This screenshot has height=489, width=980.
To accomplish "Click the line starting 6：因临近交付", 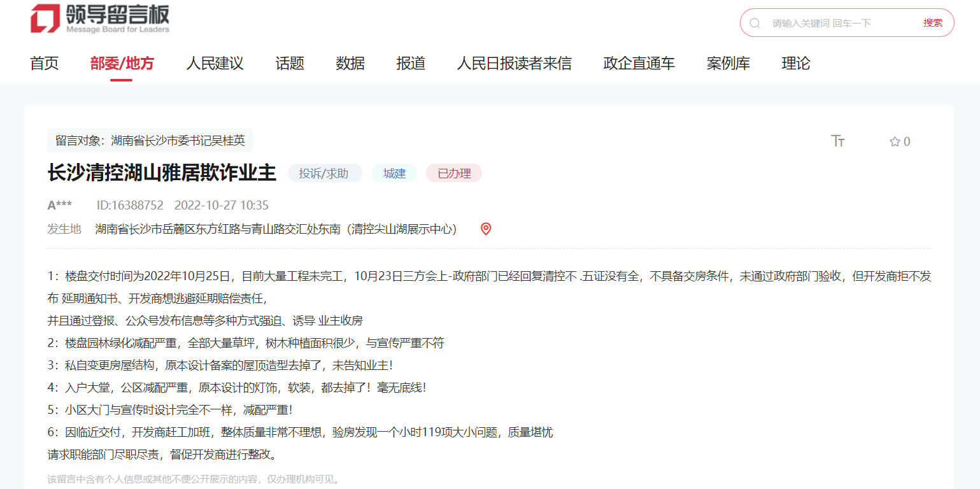I will [x=300, y=432].
